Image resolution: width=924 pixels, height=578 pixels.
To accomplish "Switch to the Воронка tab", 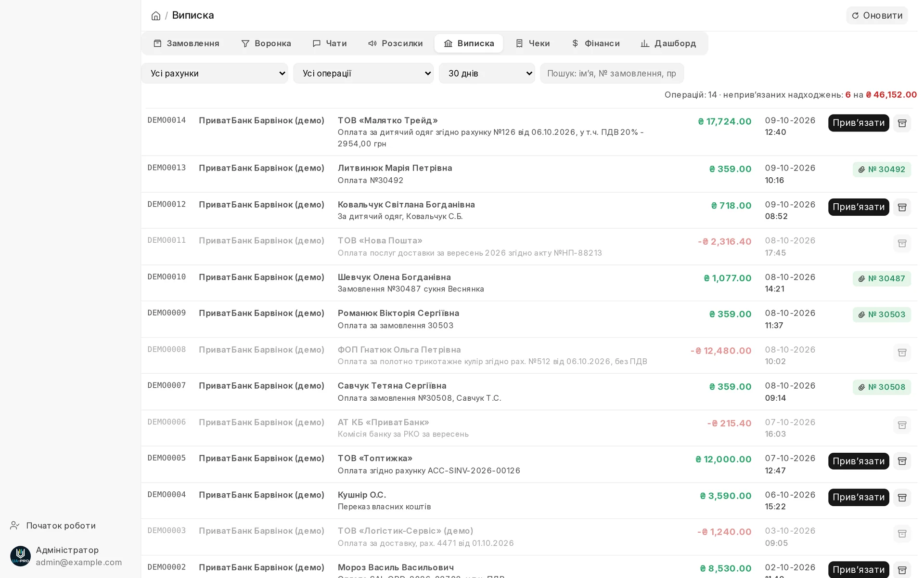I will tap(266, 43).
